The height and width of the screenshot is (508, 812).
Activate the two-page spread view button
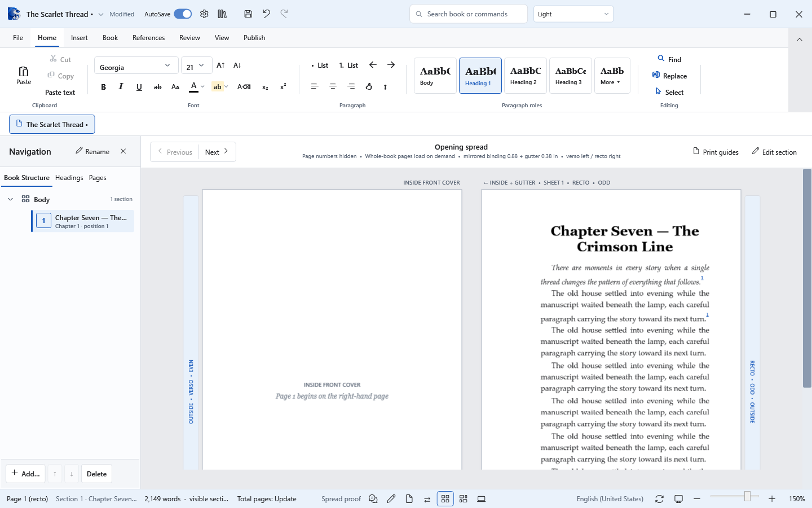point(445,499)
